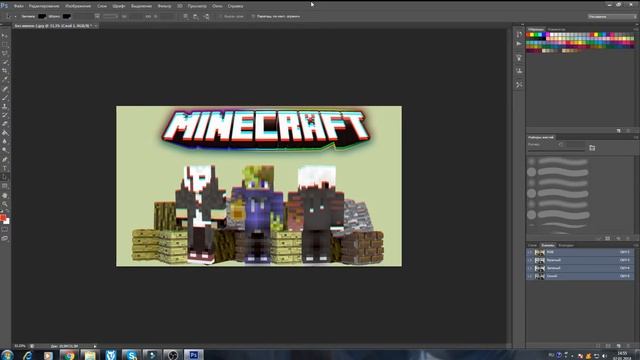Viewport: 640px width, 360px height.
Task: Open the History panel dock icon
Action: 519,35
